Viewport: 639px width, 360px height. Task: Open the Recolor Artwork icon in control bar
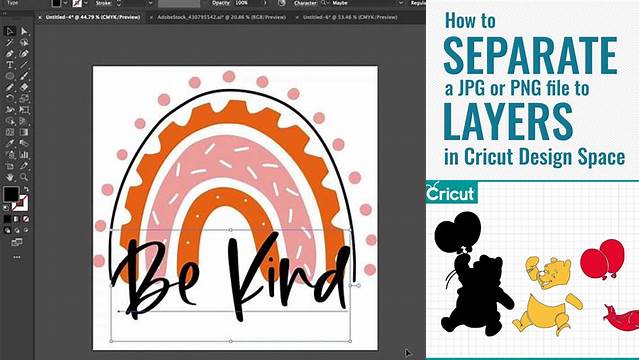[x=282, y=3]
